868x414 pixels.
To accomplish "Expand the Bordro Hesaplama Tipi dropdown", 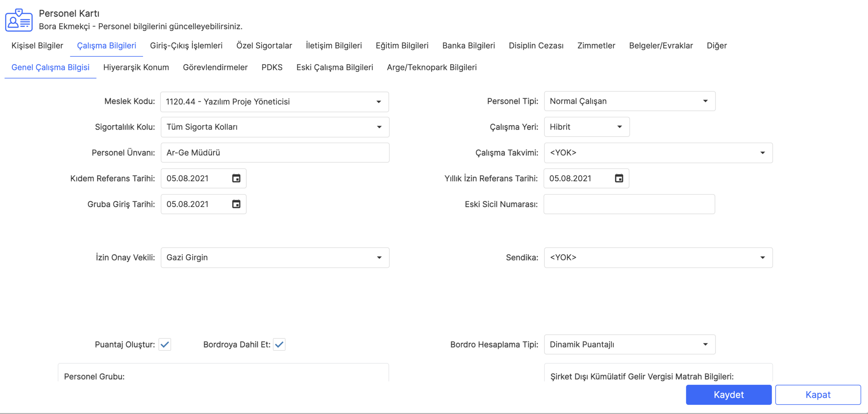I will point(705,344).
